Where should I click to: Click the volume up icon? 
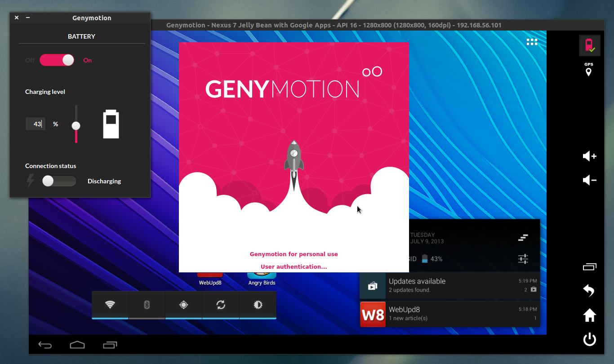[x=589, y=156]
